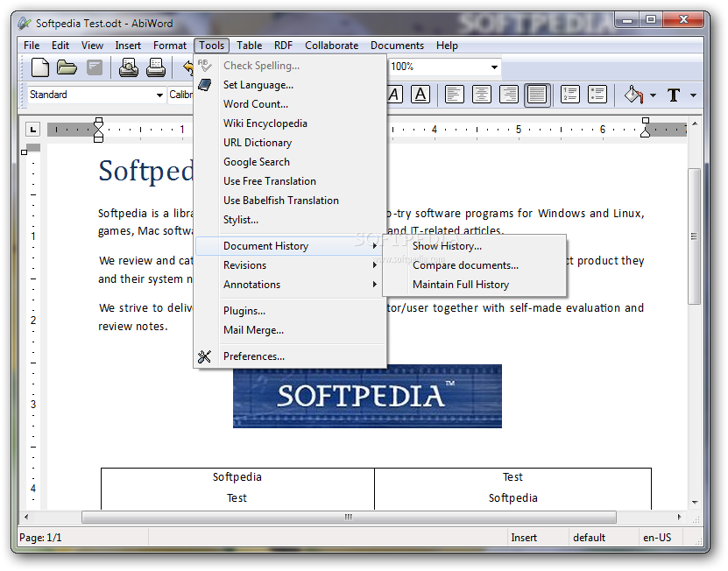Select Wiki Encyclopedia menu entry

coord(291,123)
